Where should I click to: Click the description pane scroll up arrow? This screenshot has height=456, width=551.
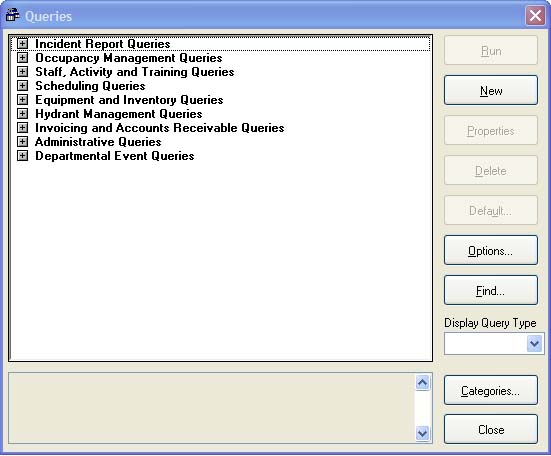422,383
